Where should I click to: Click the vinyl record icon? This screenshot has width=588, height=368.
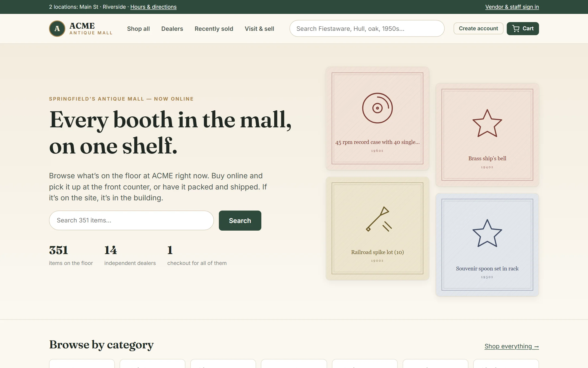point(377,108)
